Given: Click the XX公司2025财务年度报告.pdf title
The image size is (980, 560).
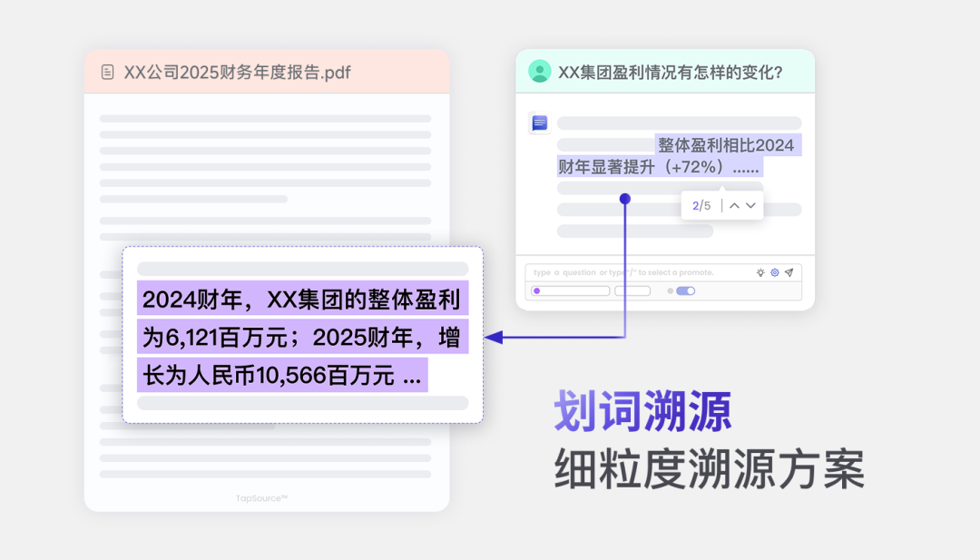Looking at the screenshot, I should click(x=237, y=73).
